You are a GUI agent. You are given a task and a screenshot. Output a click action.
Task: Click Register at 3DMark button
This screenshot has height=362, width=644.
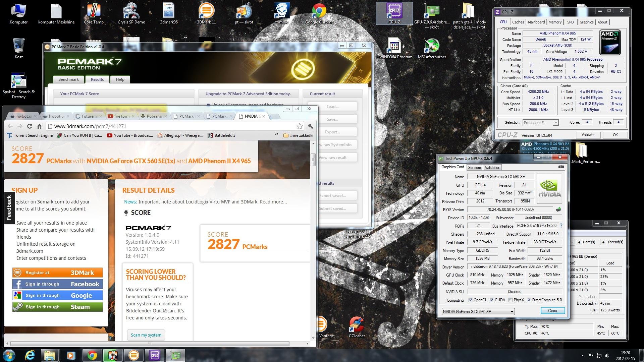pos(58,273)
